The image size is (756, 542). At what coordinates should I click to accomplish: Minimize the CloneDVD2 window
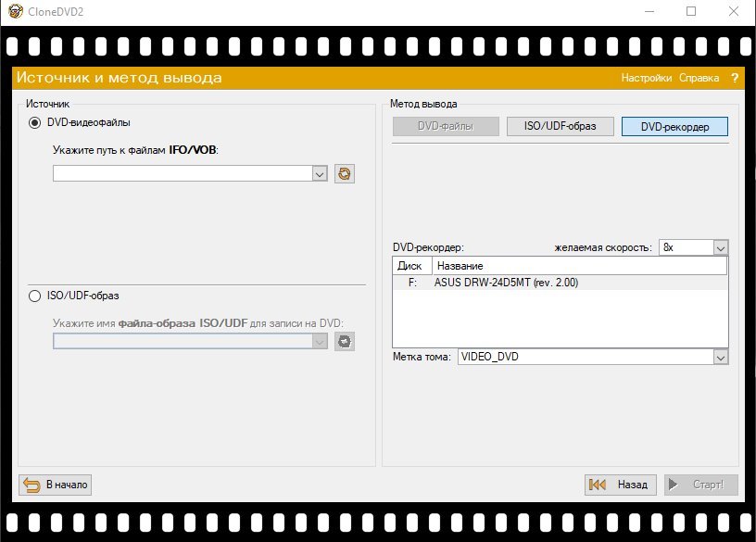point(649,11)
